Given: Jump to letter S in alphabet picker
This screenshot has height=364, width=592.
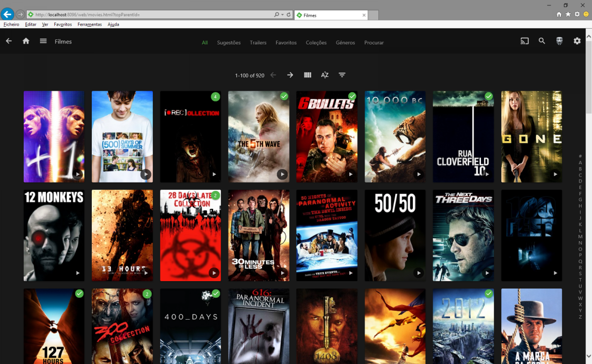Looking at the screenshot, I should click(x=580, y=274).
